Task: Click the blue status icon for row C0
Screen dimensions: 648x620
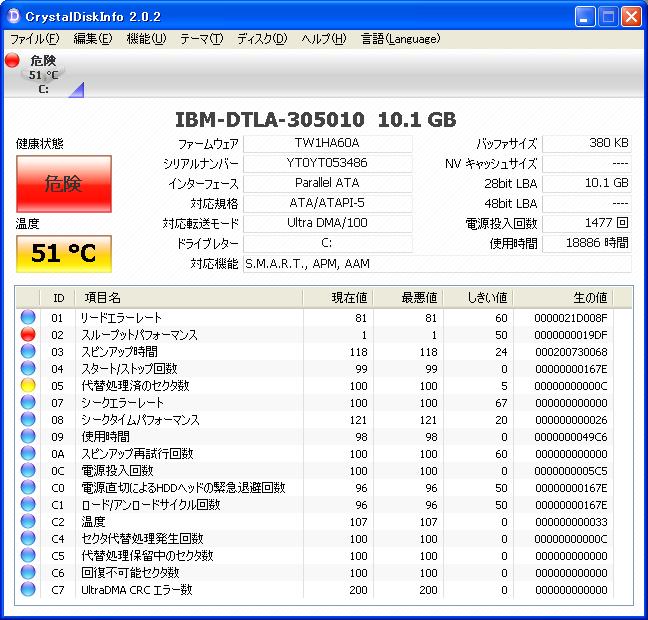Action: (x=28, y=487)
